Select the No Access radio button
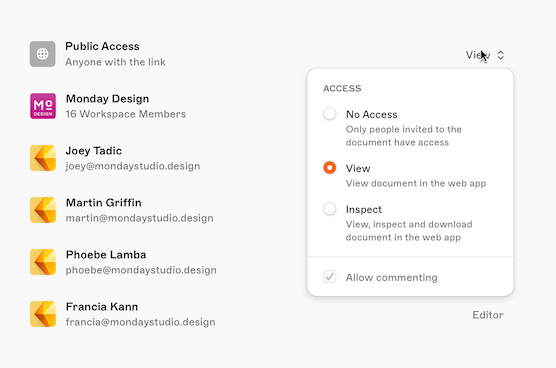The height and width of the screenshot is (368, 556). (329, 114)
